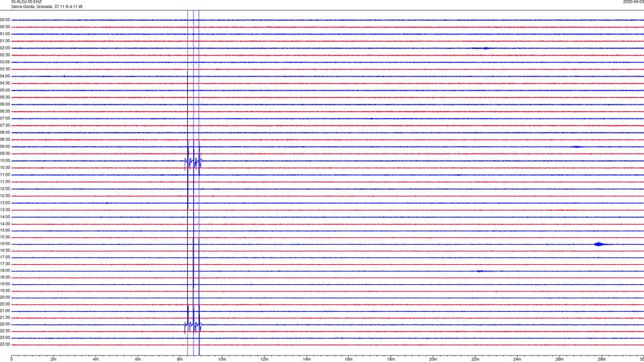Select the 06:00 time label
The height and width of the screenshot is (362, 644).
5,105
